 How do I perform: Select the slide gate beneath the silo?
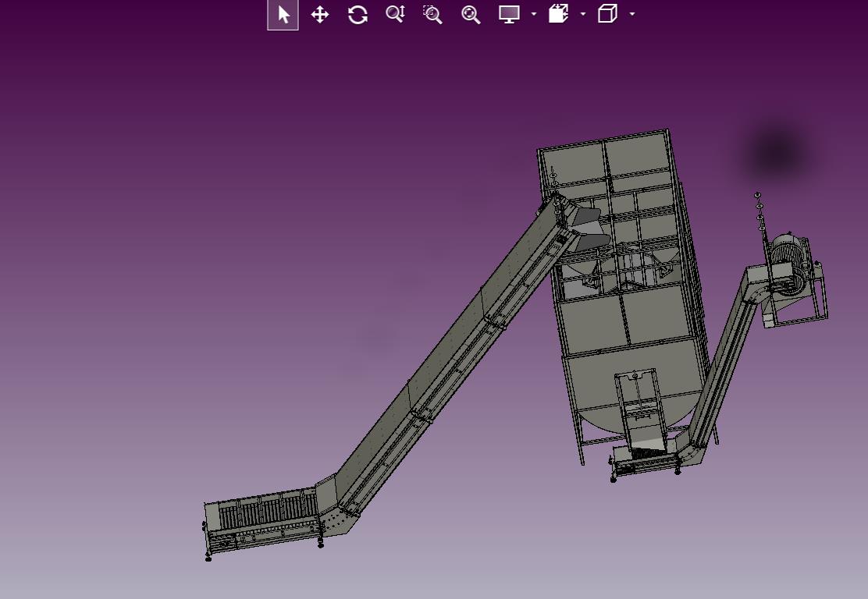(x=639, y=409)
